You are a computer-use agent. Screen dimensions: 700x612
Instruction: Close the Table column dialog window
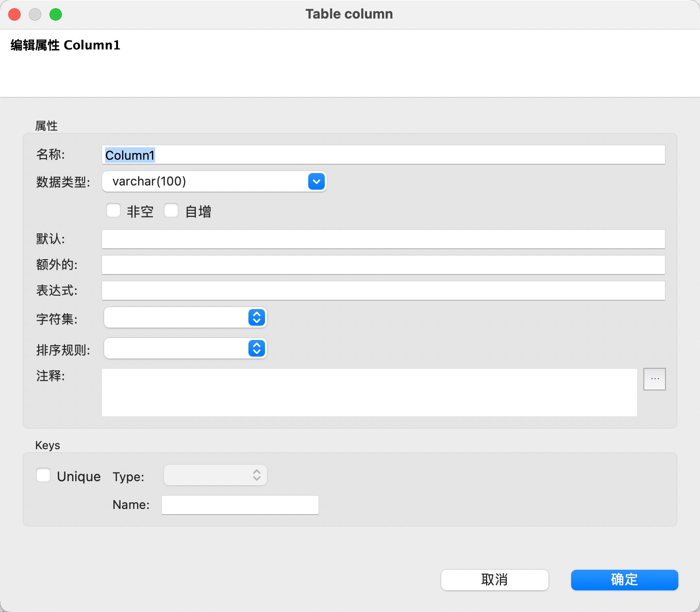(14, 14)
